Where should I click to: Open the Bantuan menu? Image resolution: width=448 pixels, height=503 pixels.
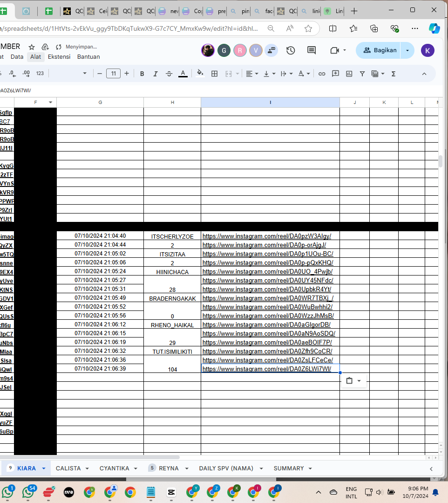[x=88, y=57]
